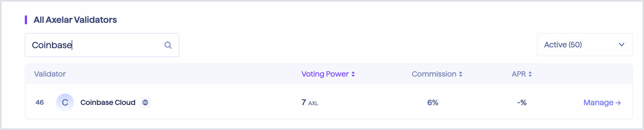Click the 7 AXL voting power value

310,102
